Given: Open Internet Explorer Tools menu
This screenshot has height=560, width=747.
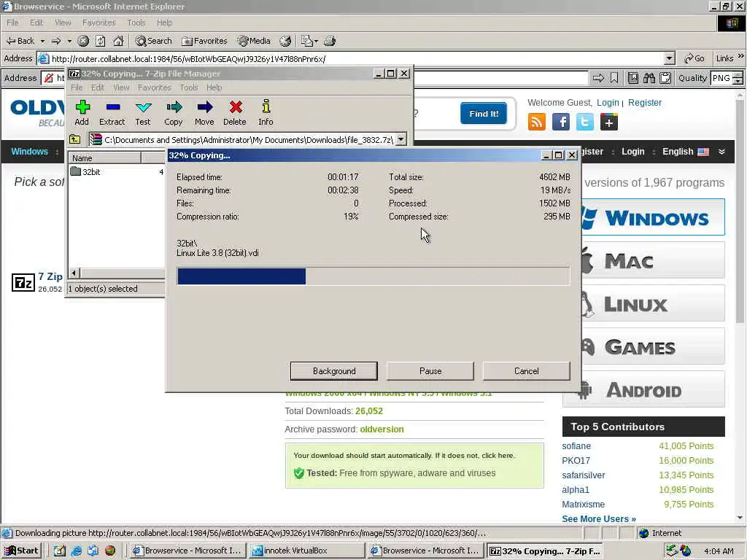Looking at the screenshot, I should click(x=136, y=23).
